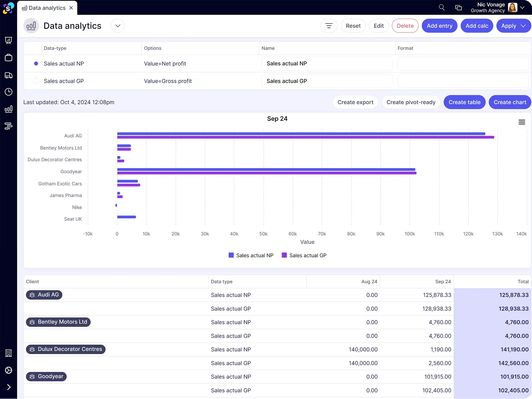Click Create export button
The height and width of the screenshot is (399, 532).
pyautogui.click(x=355, y=102)
